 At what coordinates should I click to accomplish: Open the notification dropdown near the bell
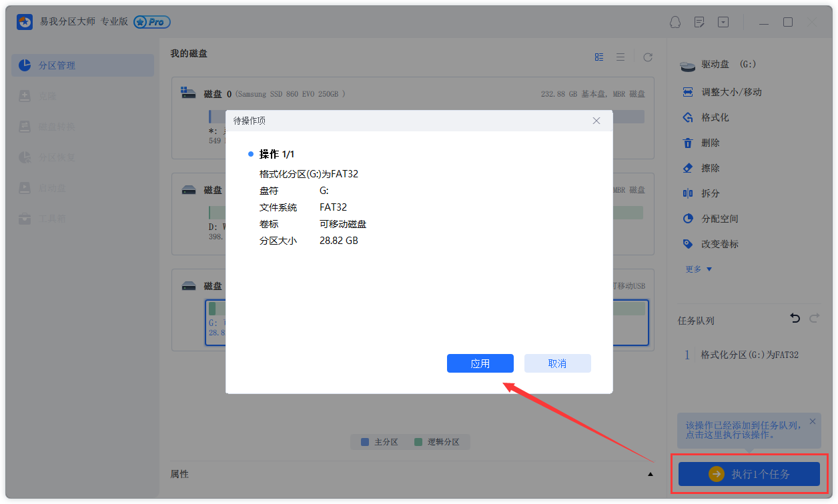[x=723, y=22]
